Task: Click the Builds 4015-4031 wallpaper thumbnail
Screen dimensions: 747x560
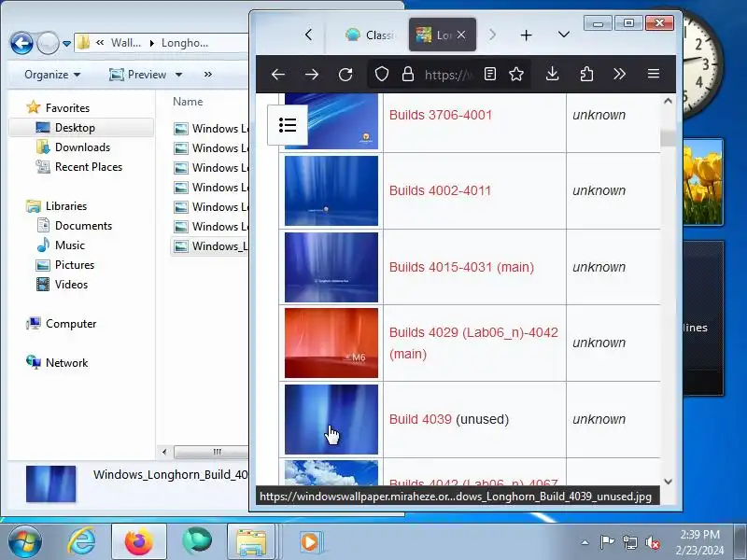Action: (331, 267)
